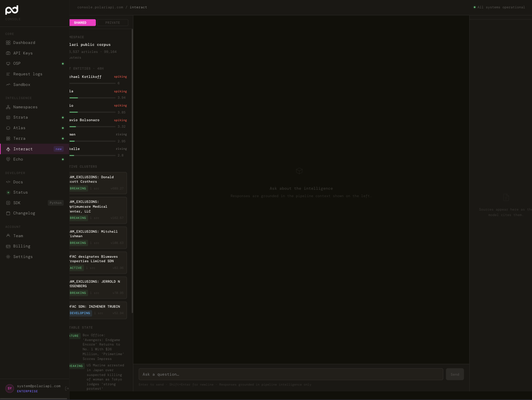This screenshot has width=532, height=400.
Task: Click the Polari logo icon
Action: pos(12,10)
